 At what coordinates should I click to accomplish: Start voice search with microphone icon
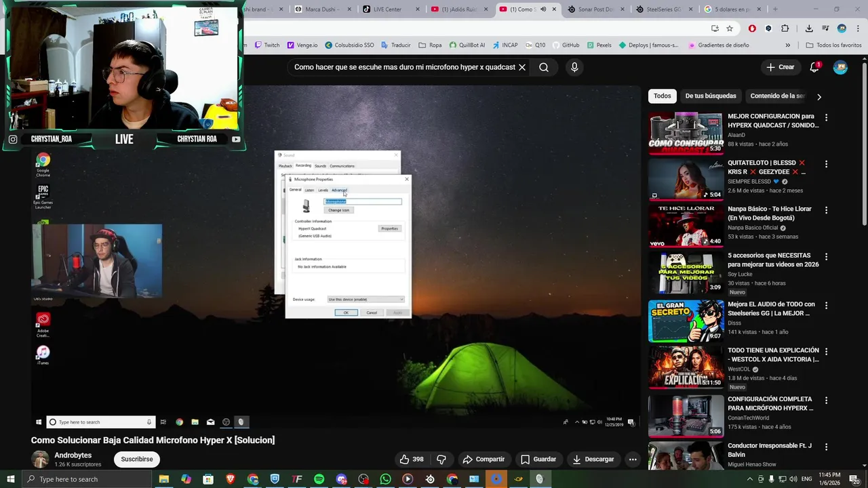tap(574, 67)
